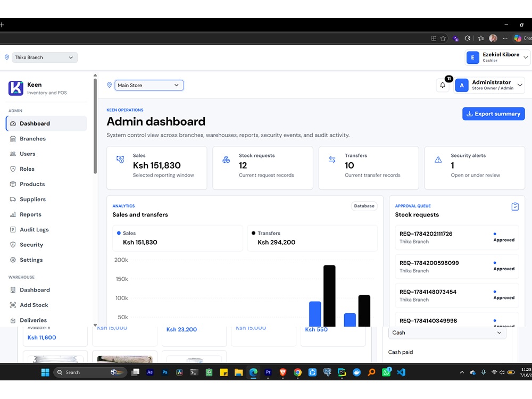Click the Ksh 11,600 price text
Viewport: 532px width, 399px height.
[41, 338]
